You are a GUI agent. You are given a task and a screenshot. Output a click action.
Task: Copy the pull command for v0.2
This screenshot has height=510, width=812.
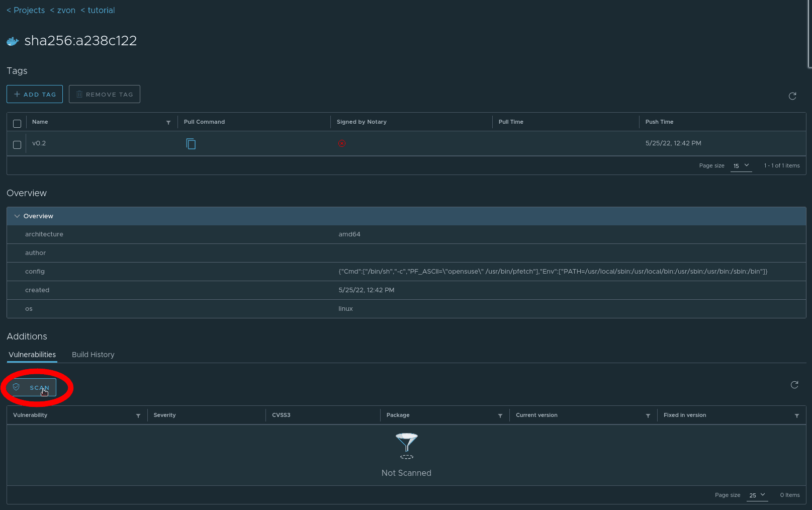[x=191, y=144]
